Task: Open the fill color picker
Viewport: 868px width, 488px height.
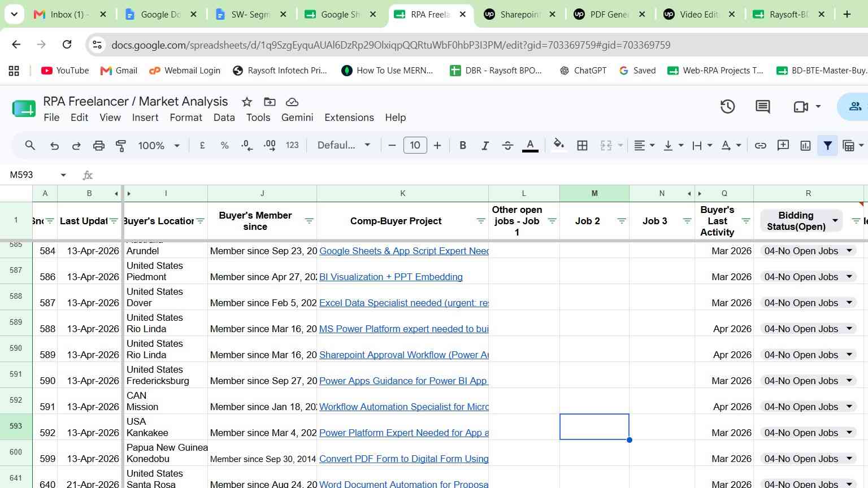Action: (558, 145)
